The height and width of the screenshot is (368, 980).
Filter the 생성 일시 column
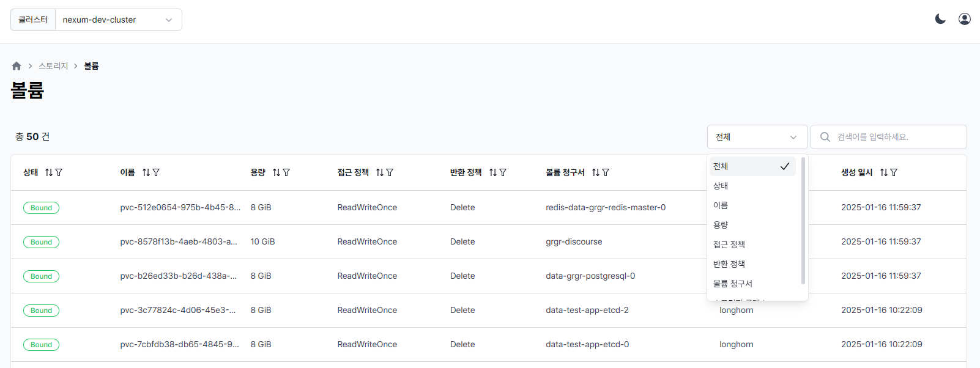[894, 172]
